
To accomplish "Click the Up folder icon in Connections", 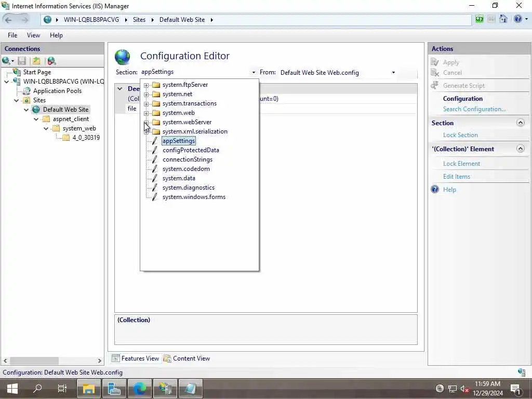I will (x=36, y=61).
